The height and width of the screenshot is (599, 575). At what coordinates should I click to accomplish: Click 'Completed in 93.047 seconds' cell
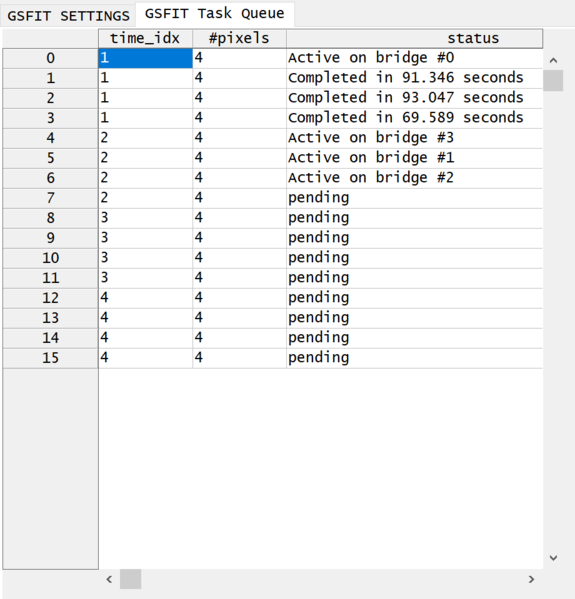click(415, 98)
